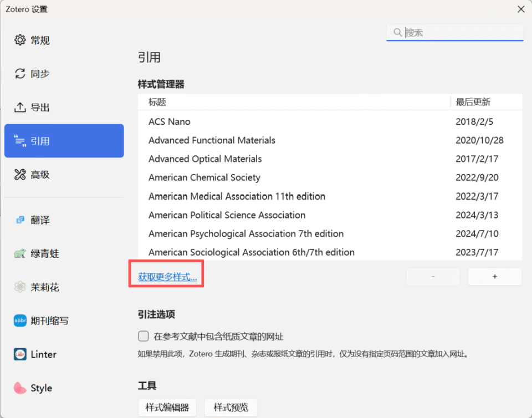The width and height of the screenshot is (532, 418).
Task: Open the 导出 settings pane
Action: tap(64, 107)
